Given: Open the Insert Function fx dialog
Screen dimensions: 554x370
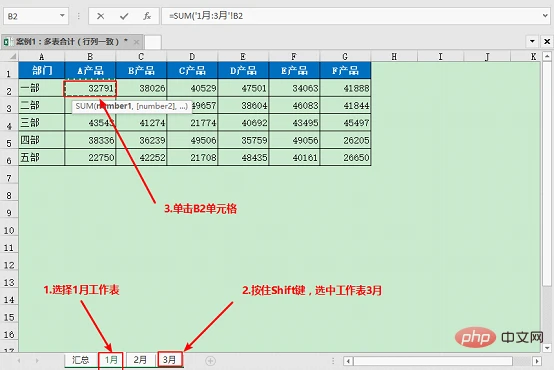Looking at the screenshot, I should (x=147, y=16).
